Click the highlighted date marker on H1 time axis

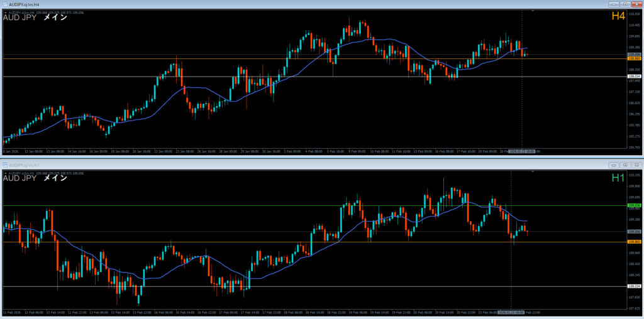tap(511, 311)
